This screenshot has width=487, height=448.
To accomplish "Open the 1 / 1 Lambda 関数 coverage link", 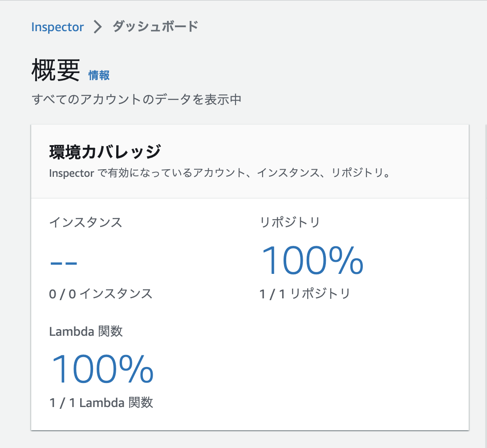I will (x=101, y=403).
